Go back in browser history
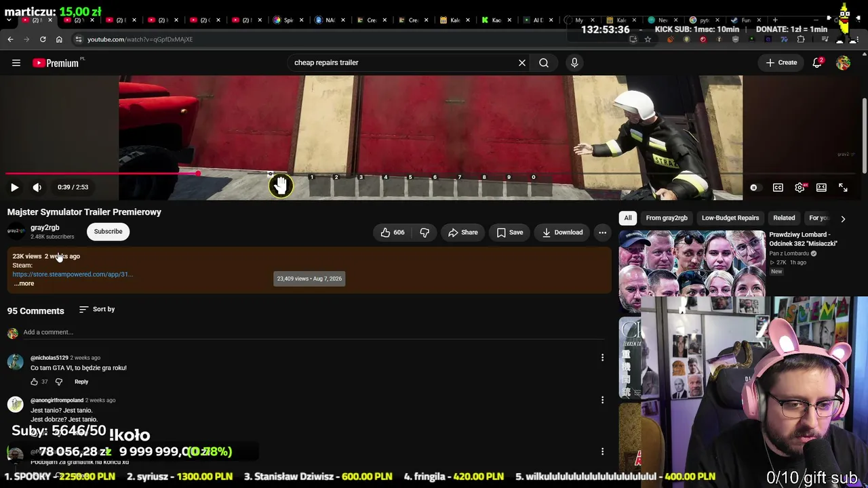Viewport: 868px width, 488px height. pyautogui.click(x=10, y=39)
